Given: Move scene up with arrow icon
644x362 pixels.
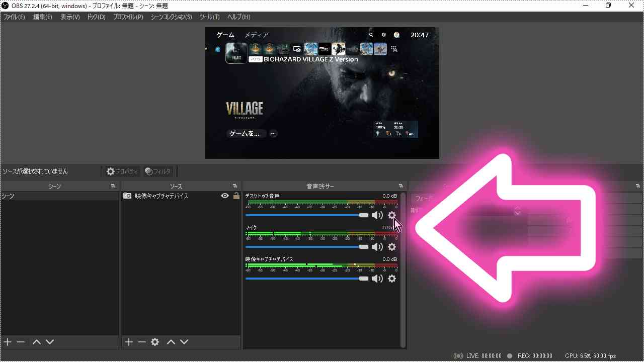Looking at the screenshot, I should (x=36, y=342).
